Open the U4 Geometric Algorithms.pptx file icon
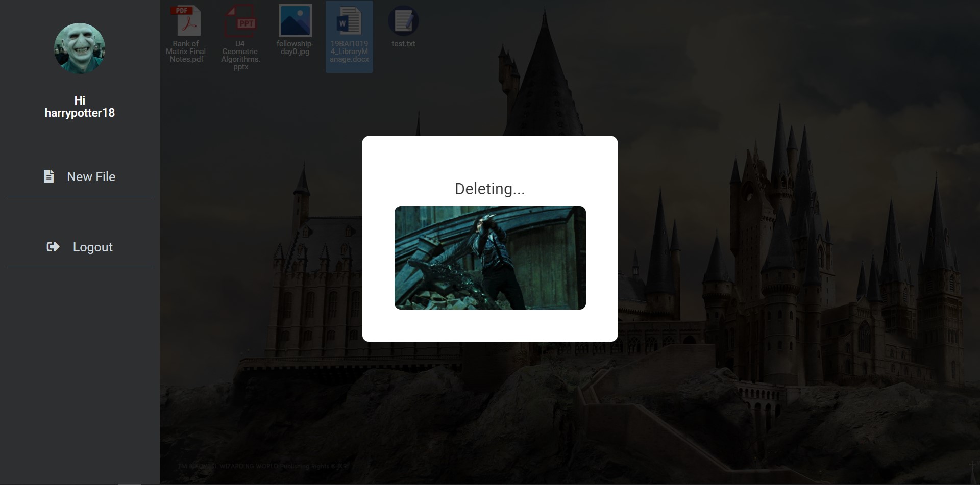Screen dimensions: 980x485 click(x=240, y=21)
